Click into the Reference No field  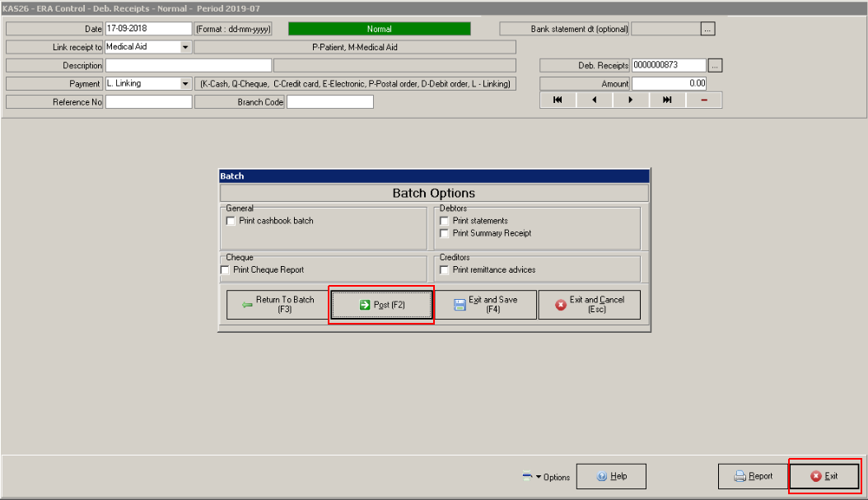(x=148, y=102)
